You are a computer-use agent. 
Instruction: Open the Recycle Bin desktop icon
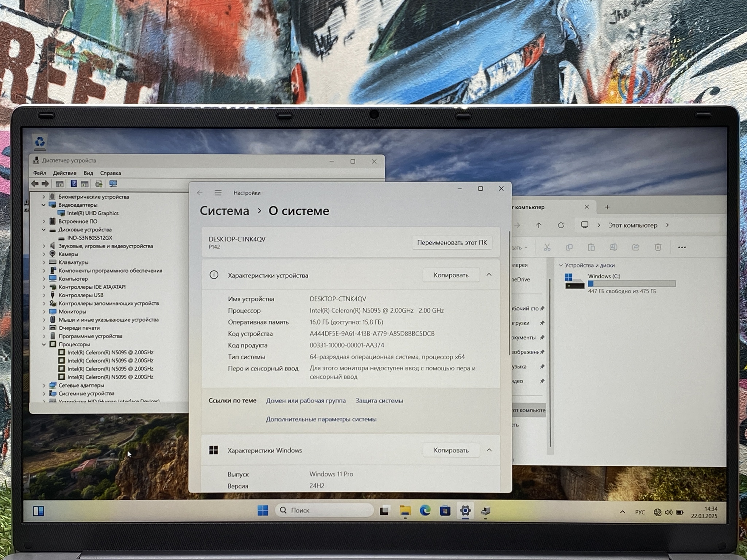(40, 142)
